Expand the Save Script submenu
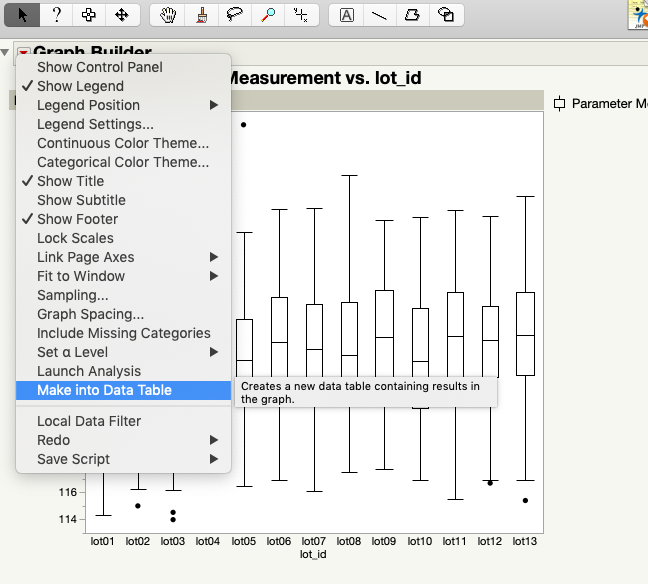648x584 pixels. click(x=123, y=459)
